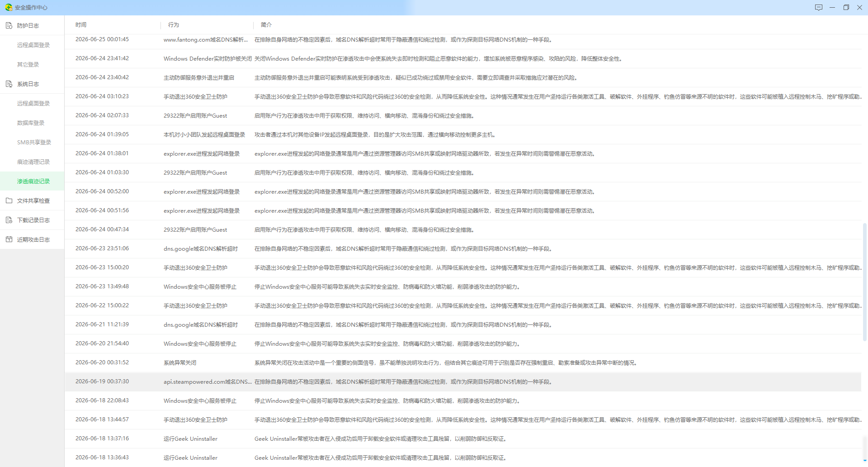868x467 pixels.
Task: Click the 近期攻击日志 calendar icon
Action: coord(9,239)
